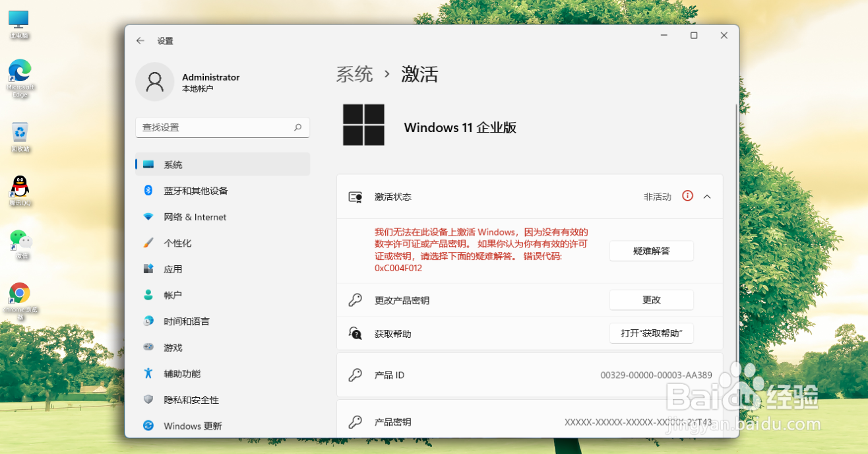The height and width of the screenshot is (454, 868).
Task: Click product ID 00329-00000-00003-AA389
Action: pos(656,375)
